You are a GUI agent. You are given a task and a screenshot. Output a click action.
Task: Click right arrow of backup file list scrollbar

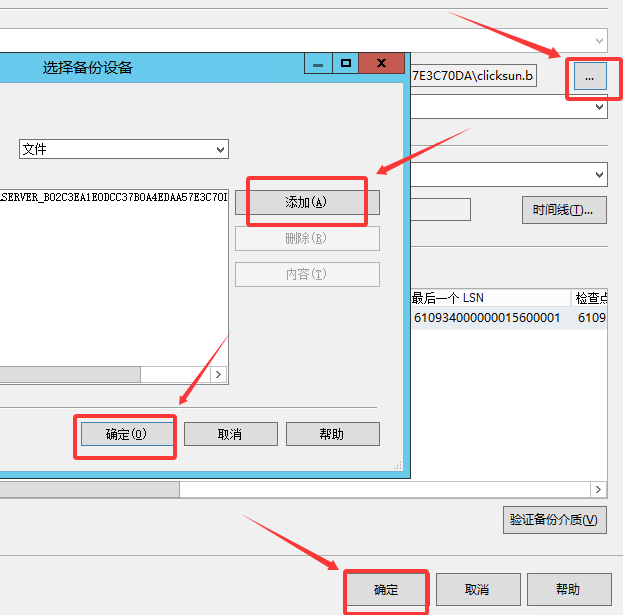pos(219,374)
